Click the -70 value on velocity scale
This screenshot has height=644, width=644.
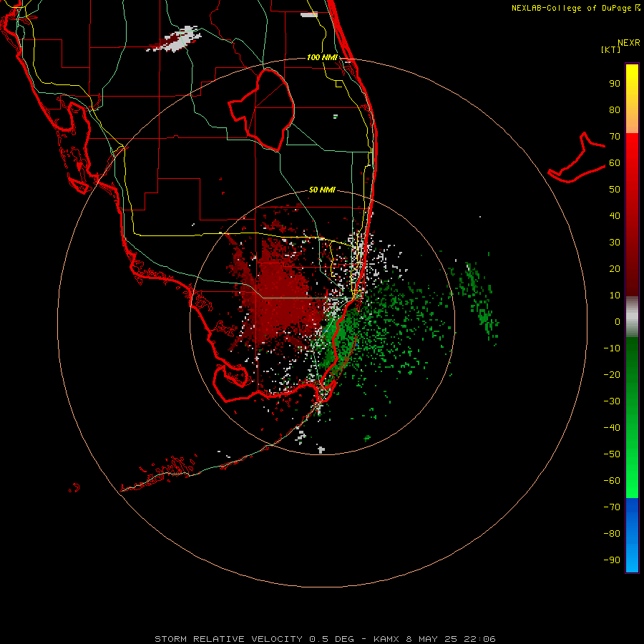[612, 507]
